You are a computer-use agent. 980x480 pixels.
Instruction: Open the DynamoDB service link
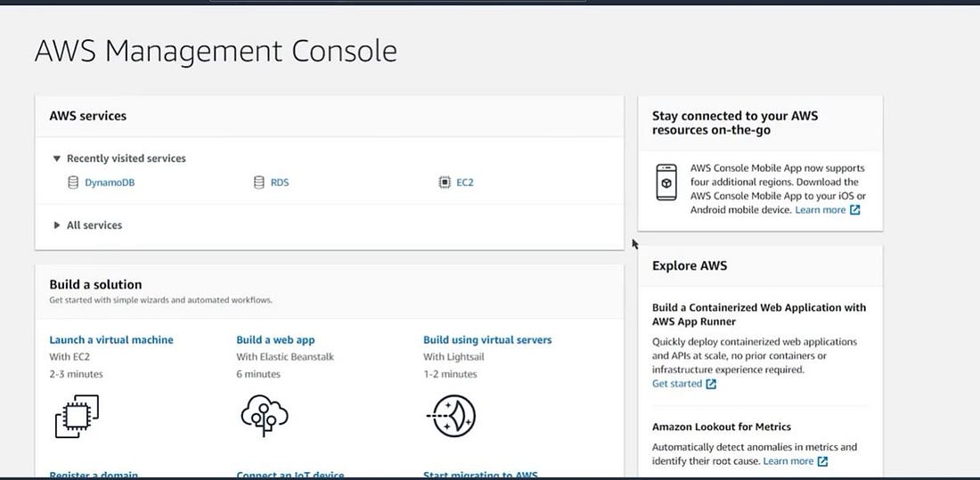click(110, 183)
